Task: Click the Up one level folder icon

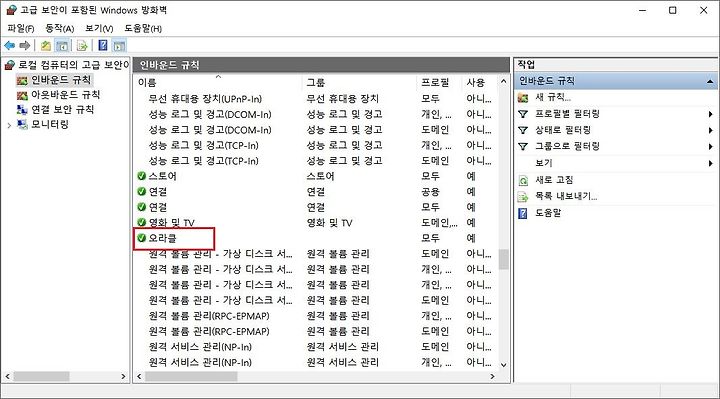Action: pyautogui.click(x=45, y=45)
